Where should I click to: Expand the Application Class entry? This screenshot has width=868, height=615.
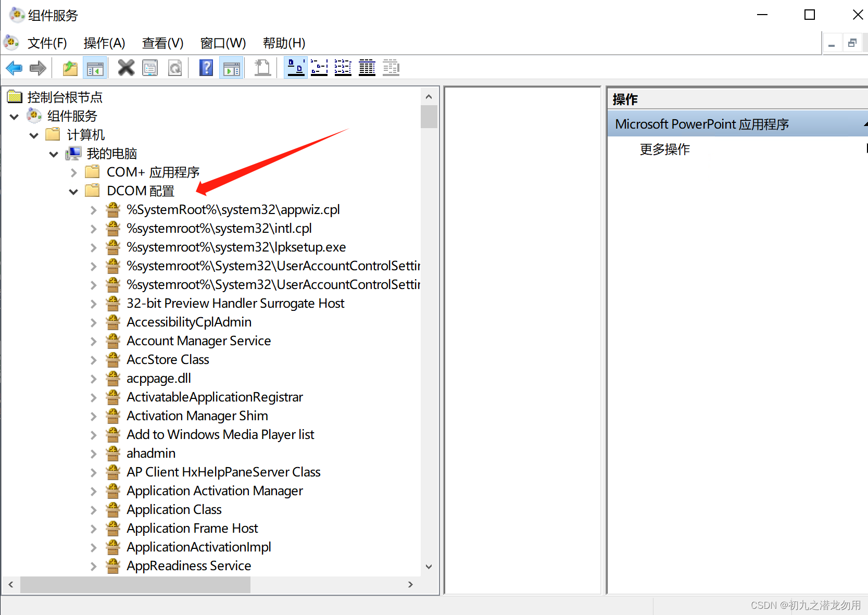coord(93,510)
